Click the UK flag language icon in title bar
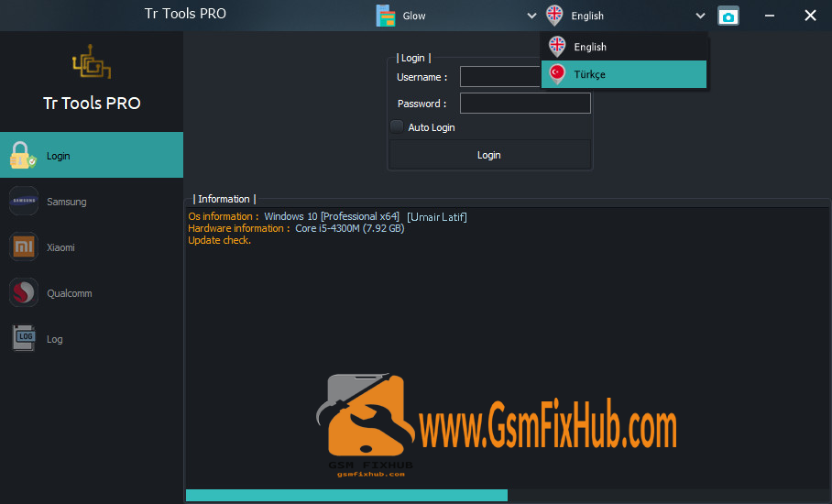Viewport: 832px width, 504px height. [x=554, y=16]
